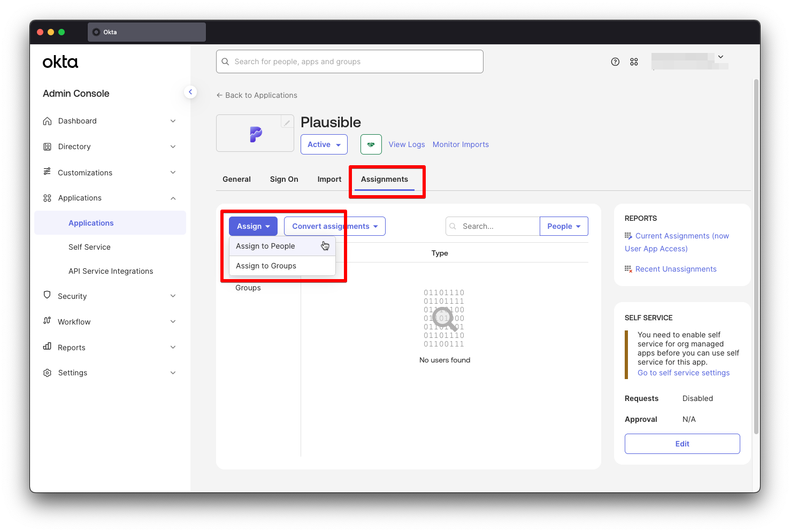
Task: Collapse the Applications sidebar section
Action: pyautogui.click(x=173, y=198)
